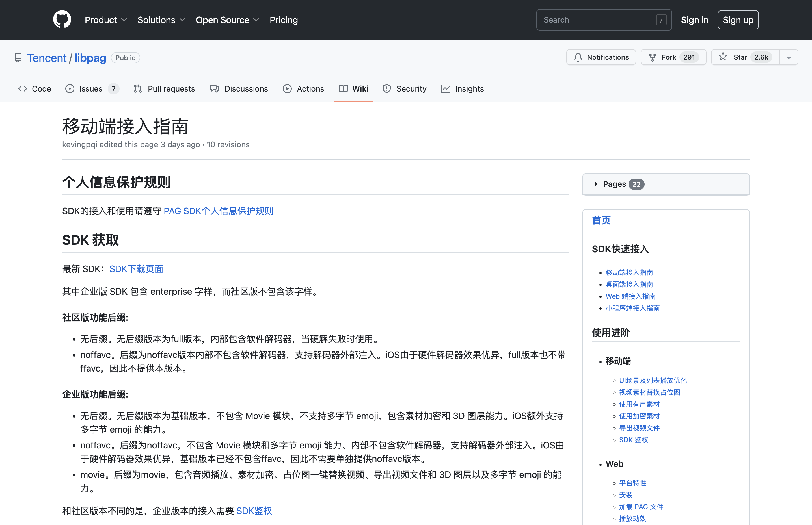Click the GitHub Octocat logo
This screenshot has height=525, width=812.
click(x=62, y=19)
